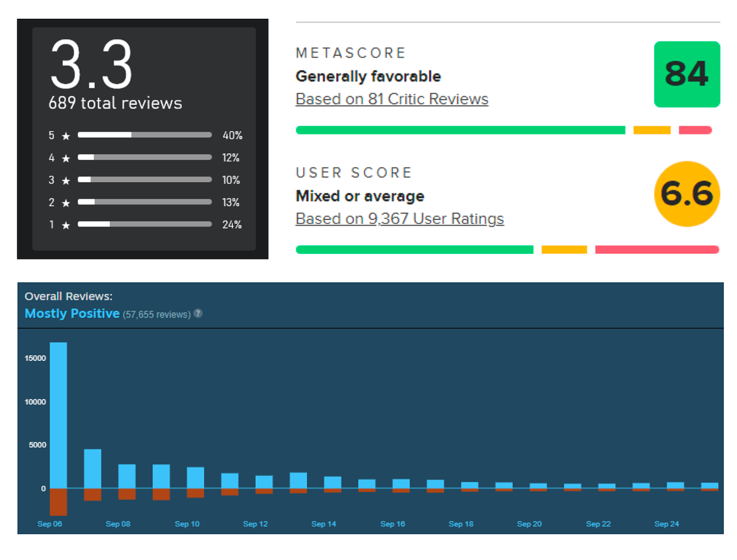Click the red segment of the User Score bar

pyautogui.click(x=657, y=250)
